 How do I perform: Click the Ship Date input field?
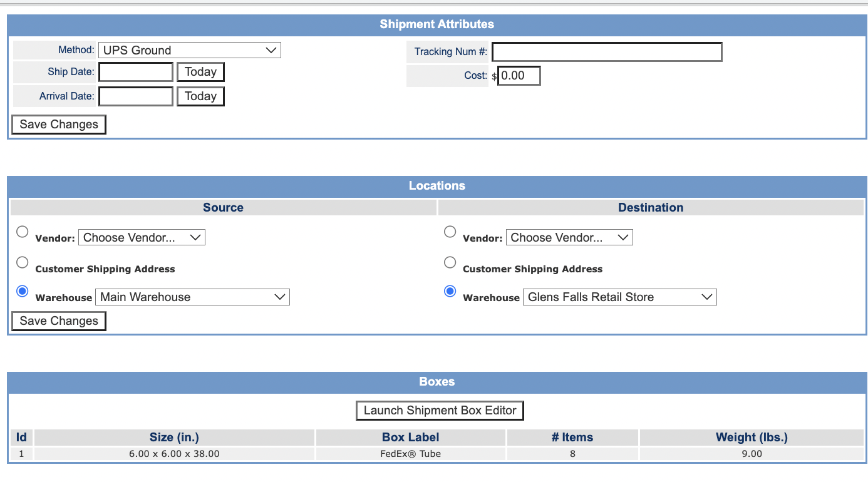(136, 72)
